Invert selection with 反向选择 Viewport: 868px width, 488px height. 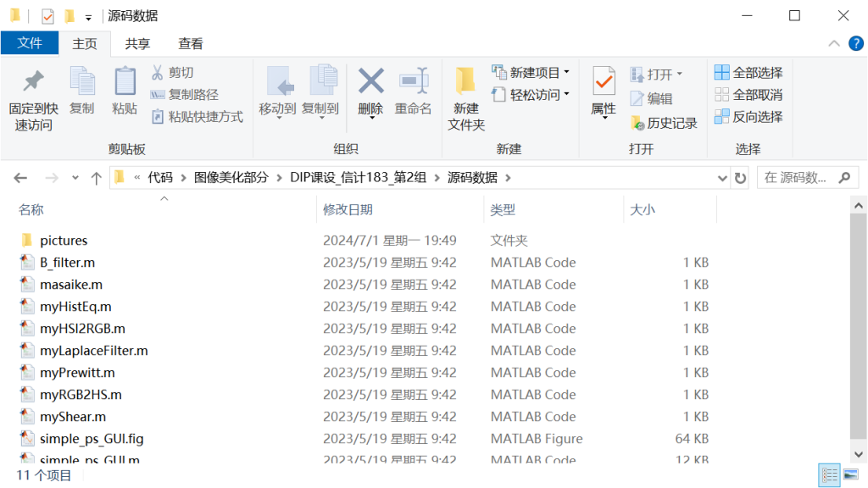coord(749,116)
